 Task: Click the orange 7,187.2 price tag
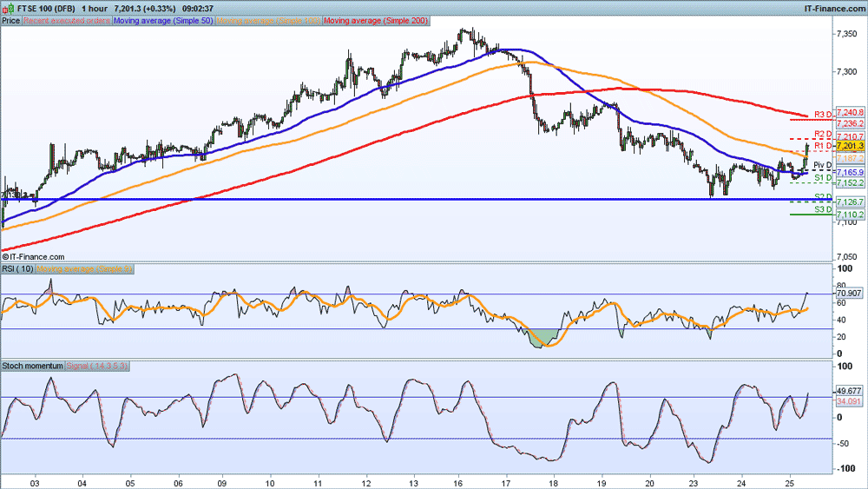click(x=851, y=158)
